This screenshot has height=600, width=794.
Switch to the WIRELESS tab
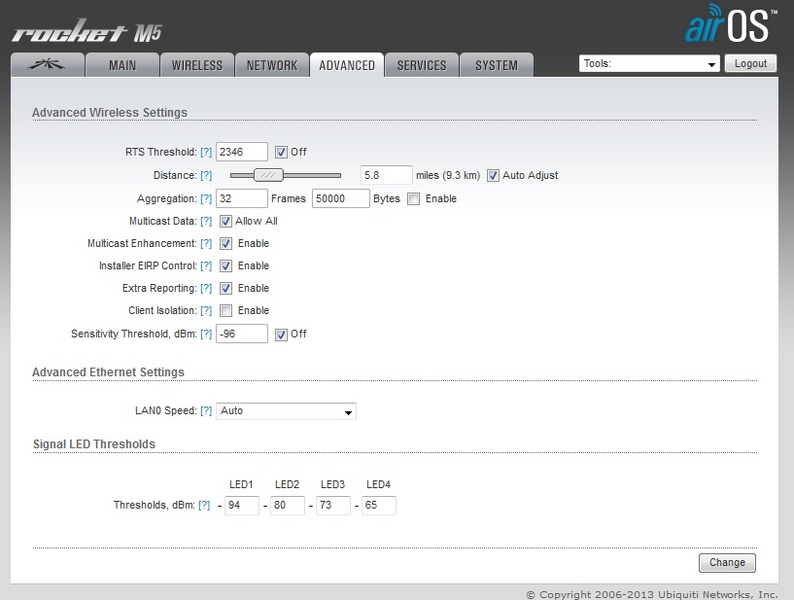(x=197, y=65)
